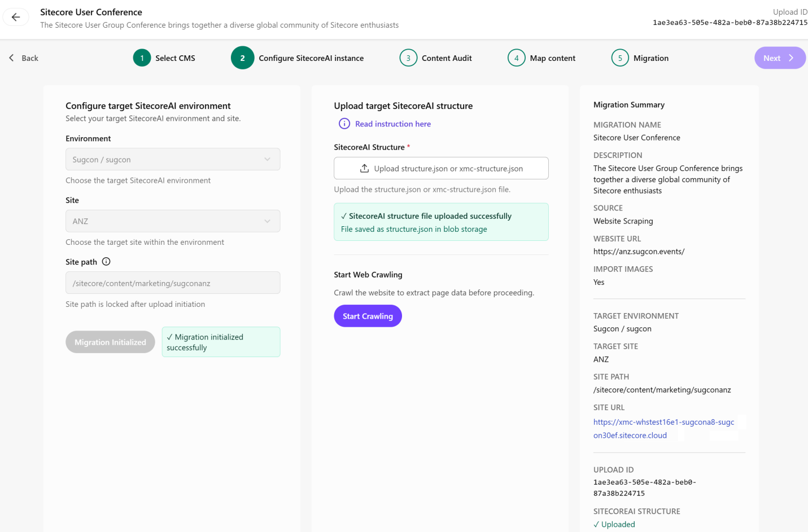The width and height of the screenshot is (808, 532).
Task: Click the Upload structure.json or xmc-structure.json box
Action: point(441,168)
